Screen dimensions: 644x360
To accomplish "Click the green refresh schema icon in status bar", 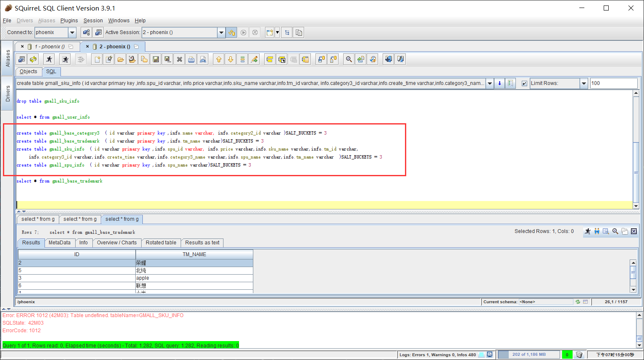I will (x=578, y=302).
